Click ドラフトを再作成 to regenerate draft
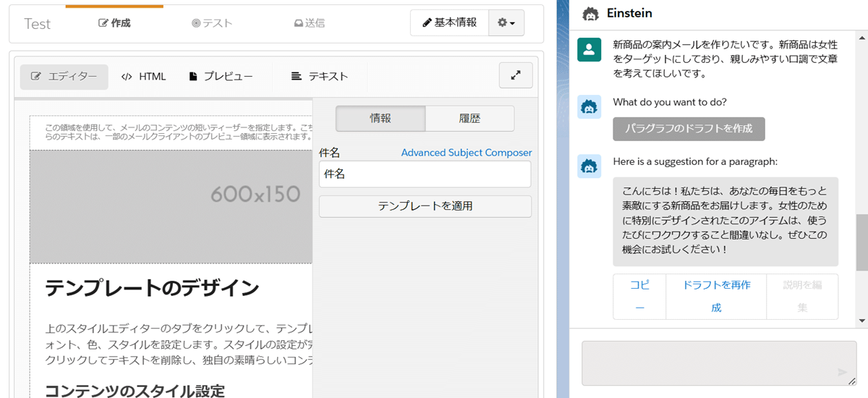Viewport: 868px width, 398px height. point(716,296)
